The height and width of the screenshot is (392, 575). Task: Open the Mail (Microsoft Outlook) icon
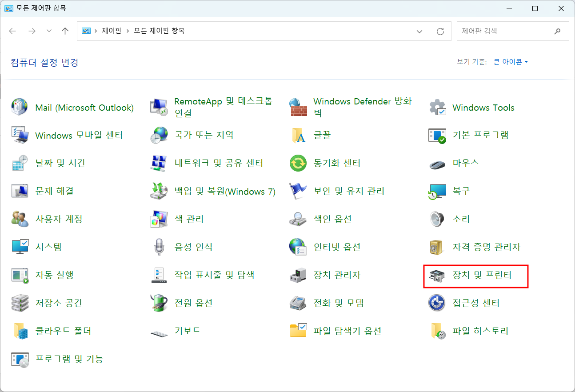pyautogui.click(x=20, y=108)
